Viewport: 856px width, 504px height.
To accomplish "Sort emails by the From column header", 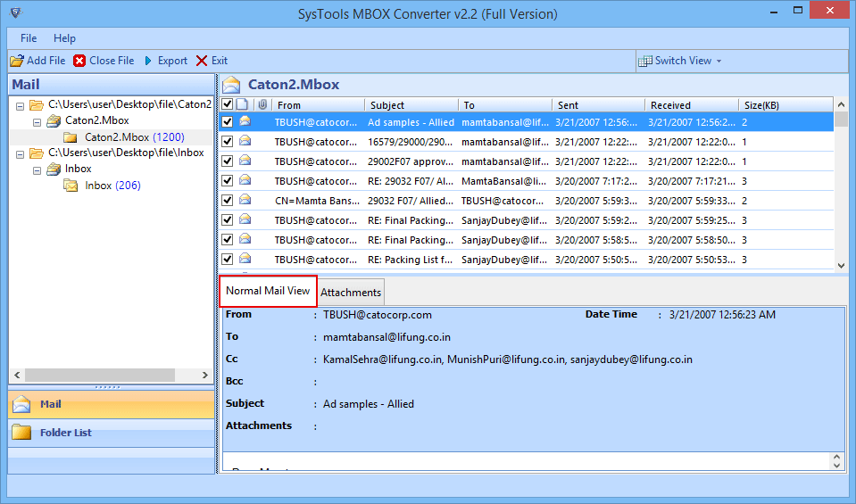I will (x=318, y=105).
